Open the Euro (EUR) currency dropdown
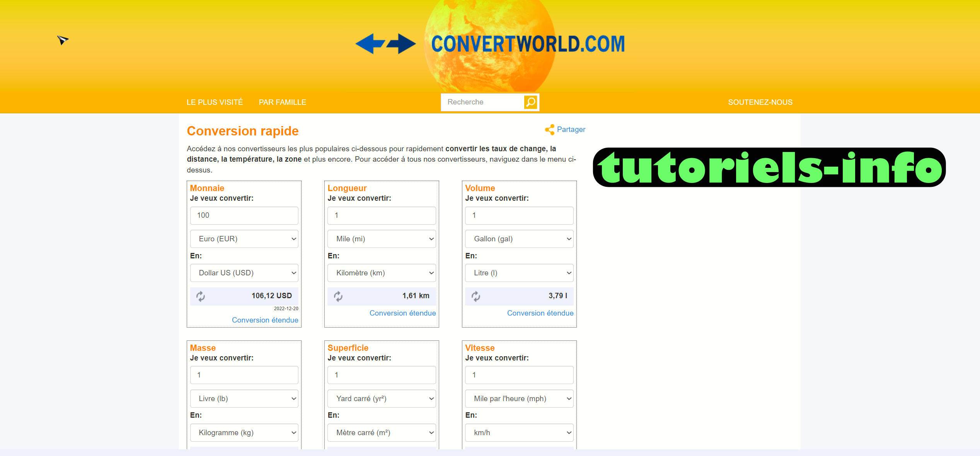The height and width of the screenshot is (456, 980). (244, 239)
